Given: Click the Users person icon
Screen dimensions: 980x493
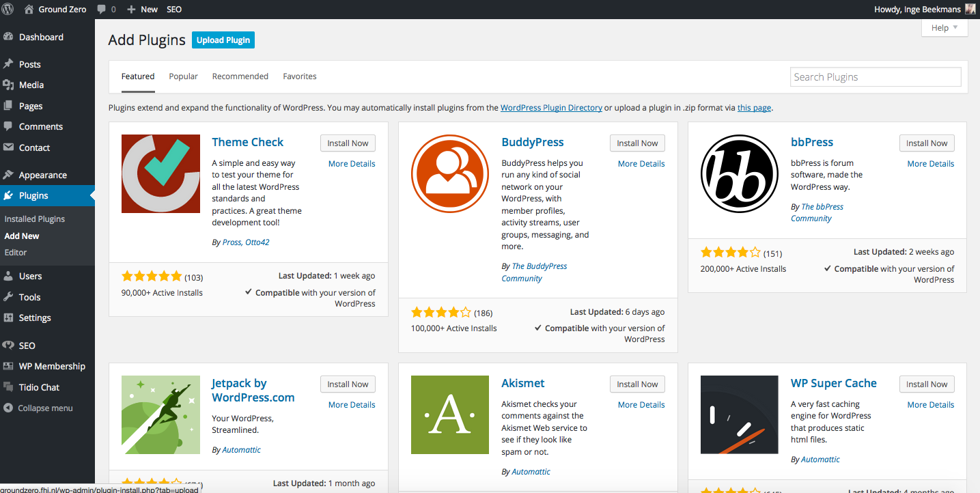Looking at the screenshot, I should [x=8, y=276].
